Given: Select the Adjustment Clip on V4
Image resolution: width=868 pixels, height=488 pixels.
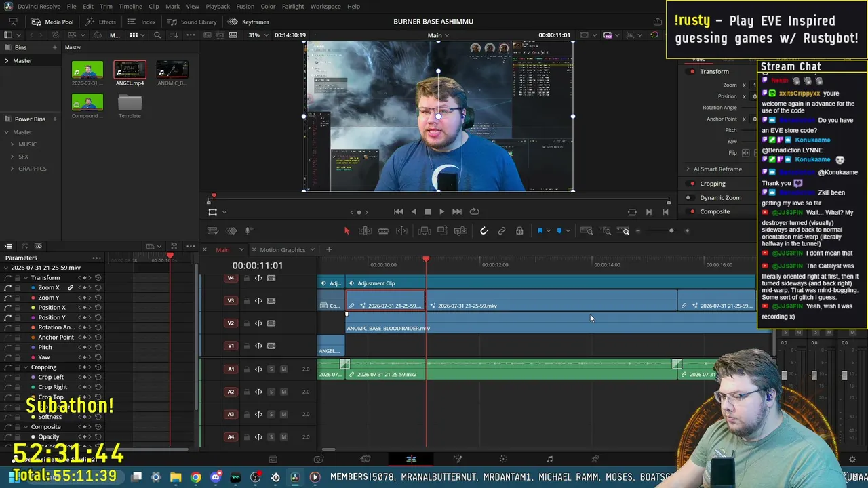Looking at the screenshot, I should tap(551, 283).
